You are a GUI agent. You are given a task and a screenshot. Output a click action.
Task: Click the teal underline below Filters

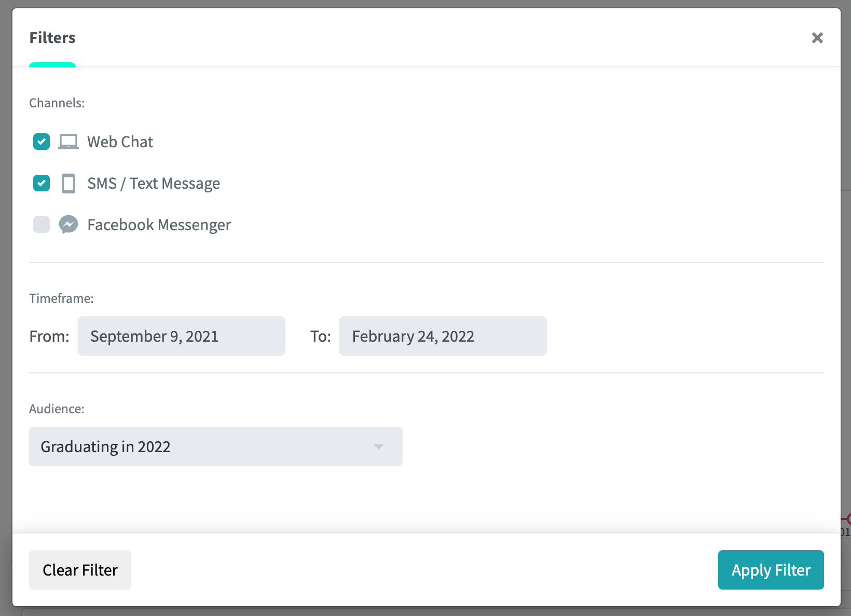point(52,65)
